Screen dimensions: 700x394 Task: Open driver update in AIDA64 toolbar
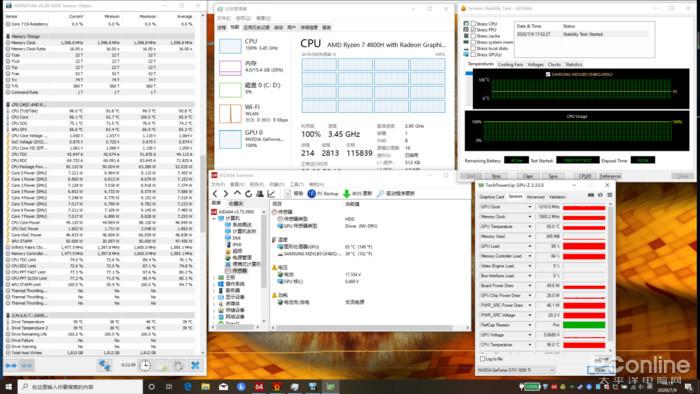396,194
